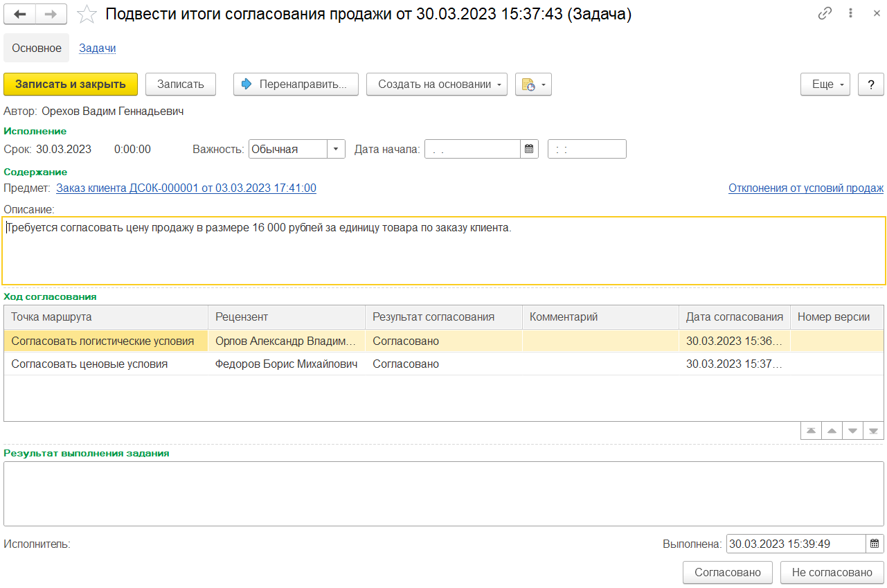Viewport: 887px width, 588px height.
Task: Switch to the Задачи tab
Action: (x=98, y=48)
